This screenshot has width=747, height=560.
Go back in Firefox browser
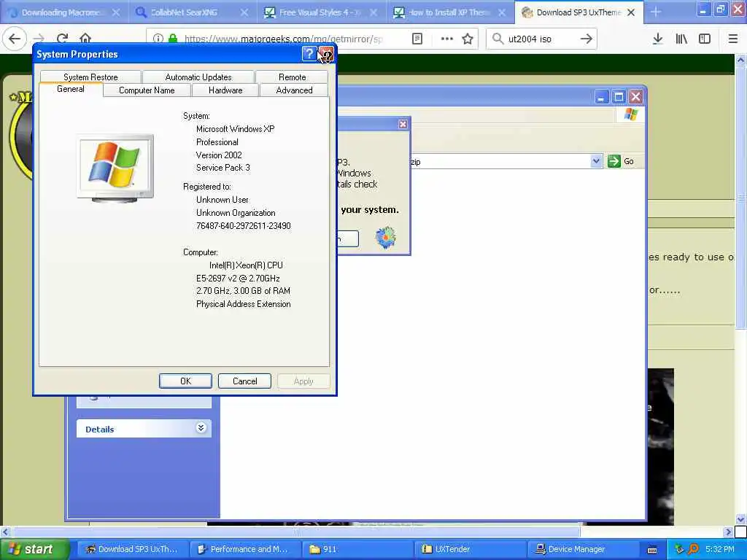click(15, 39)
